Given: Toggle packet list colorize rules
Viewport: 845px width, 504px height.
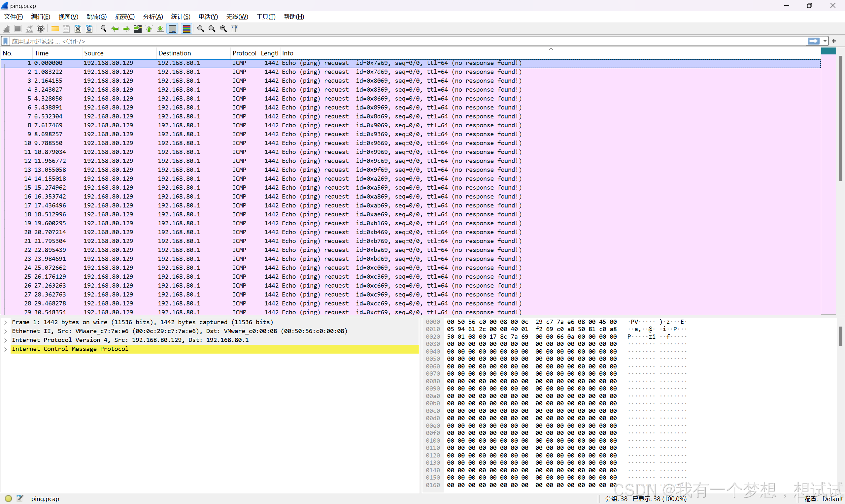Looking at the screenshot, I should pos(186,29).
